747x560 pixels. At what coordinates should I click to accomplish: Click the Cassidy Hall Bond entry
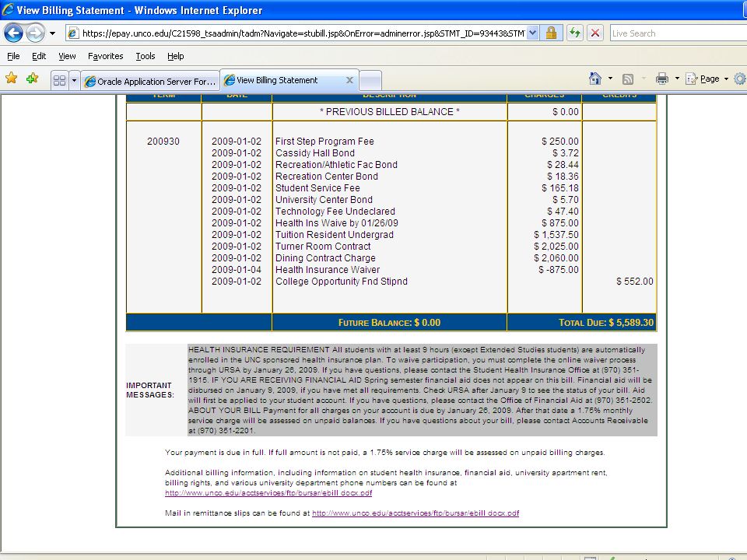tap(315, 153)
